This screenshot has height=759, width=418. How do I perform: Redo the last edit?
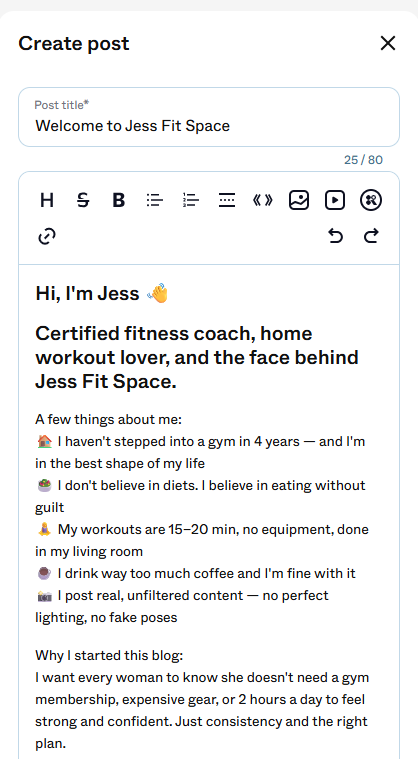tap(371, 236)
